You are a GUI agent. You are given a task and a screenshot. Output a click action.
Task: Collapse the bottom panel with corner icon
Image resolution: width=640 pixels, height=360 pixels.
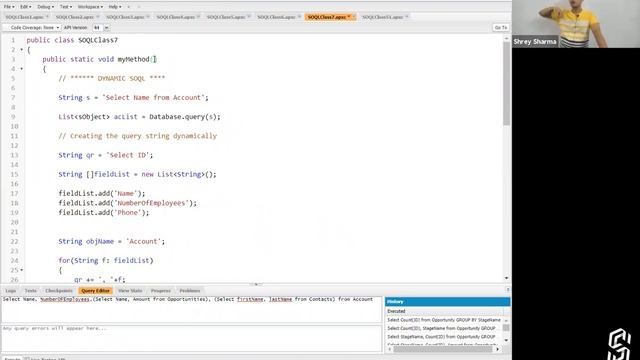point(508,290)
